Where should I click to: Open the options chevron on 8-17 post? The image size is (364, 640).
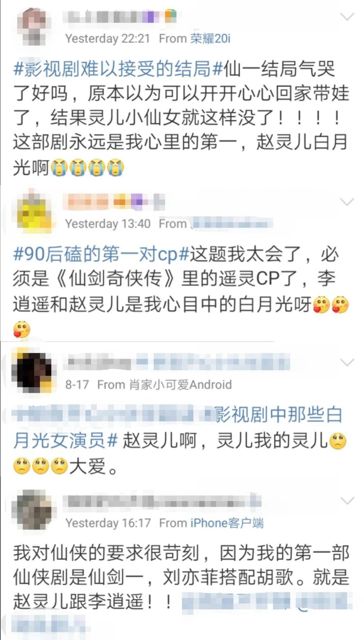click(347, 362)
